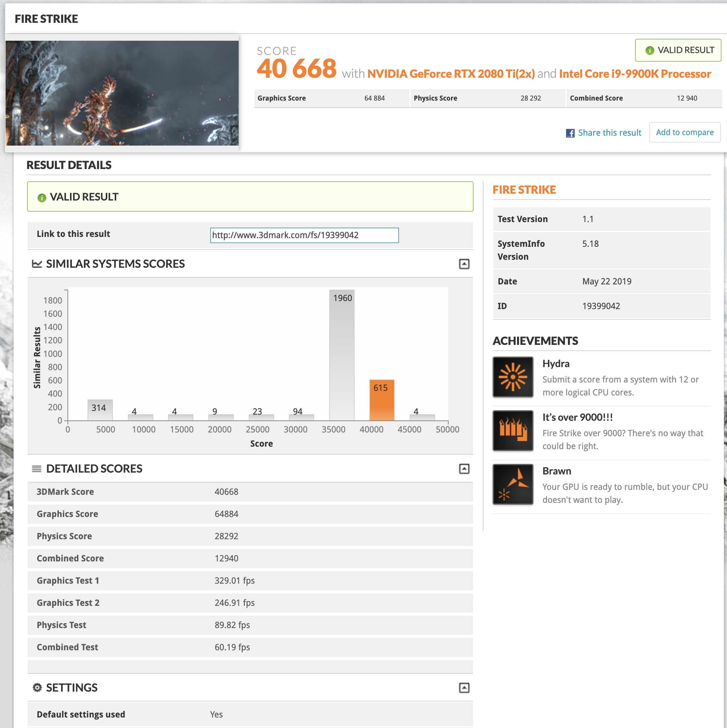This screenshot has width=727, height=728.
Task: Click the Physics Score 28 292 cell
Action: click(488, 98)
